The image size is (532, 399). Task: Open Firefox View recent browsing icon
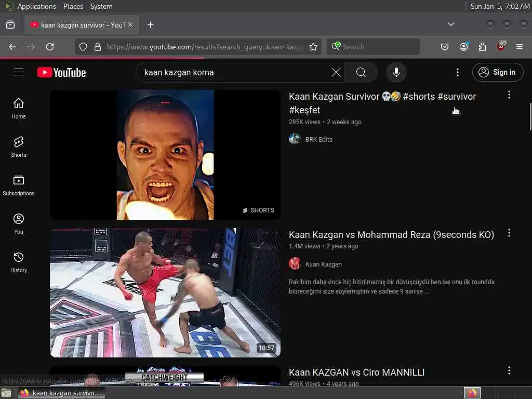click(x=10, y=25)
